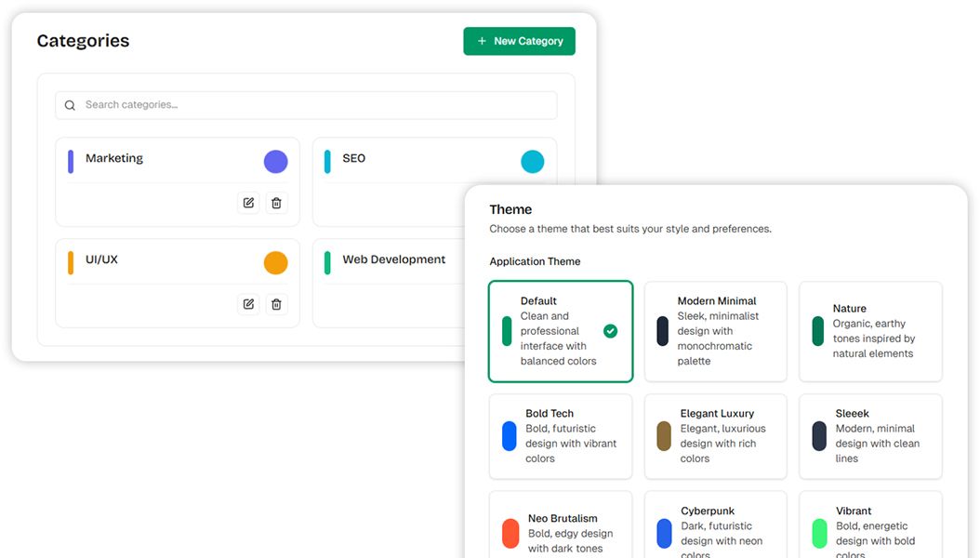The image size is (980, 558).
Task: Click the SEO cyan color circle
Action: point(533,161)
